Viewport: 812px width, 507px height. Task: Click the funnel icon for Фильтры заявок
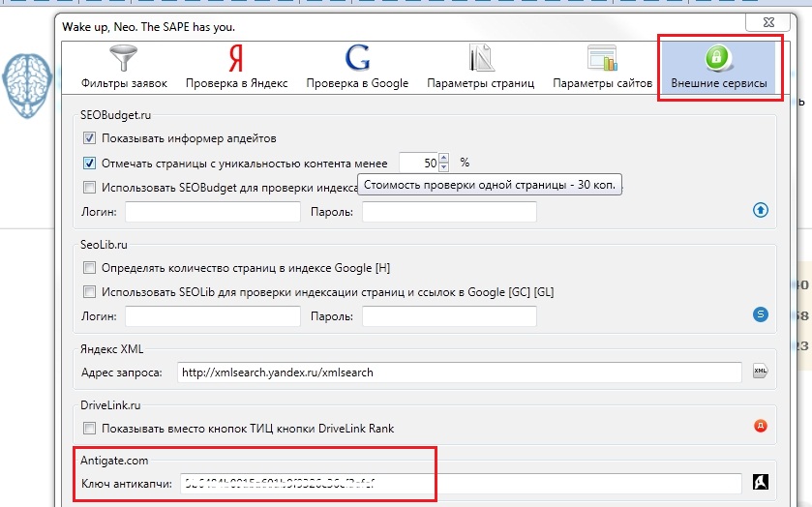tap(123, 58)
